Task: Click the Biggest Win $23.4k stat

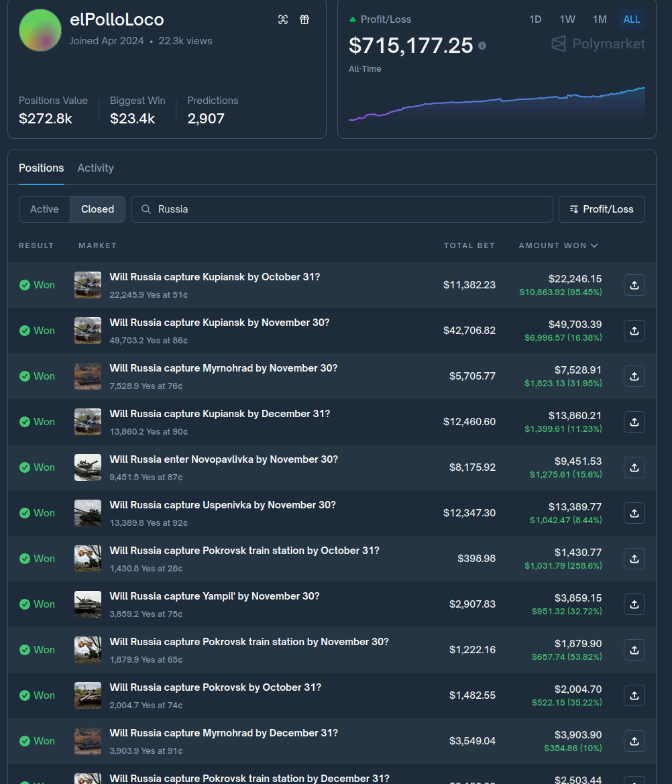Action: click(x=137, y=110)
